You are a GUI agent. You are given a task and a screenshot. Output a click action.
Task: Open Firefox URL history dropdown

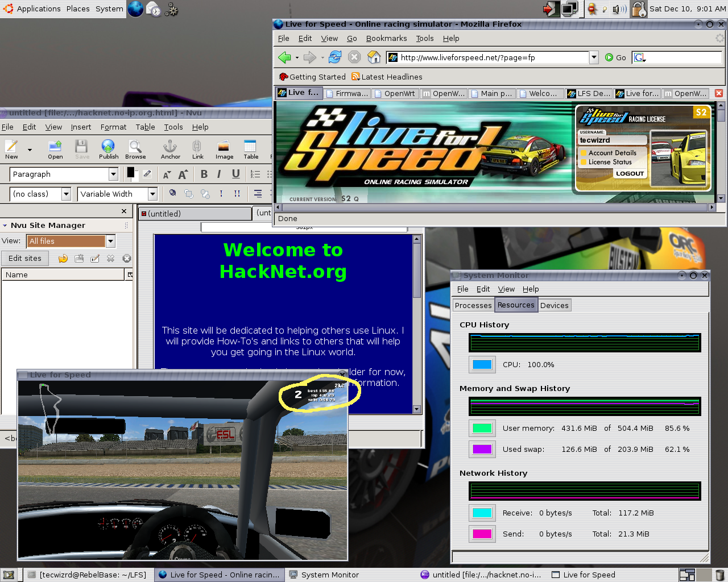pos(594,57)
